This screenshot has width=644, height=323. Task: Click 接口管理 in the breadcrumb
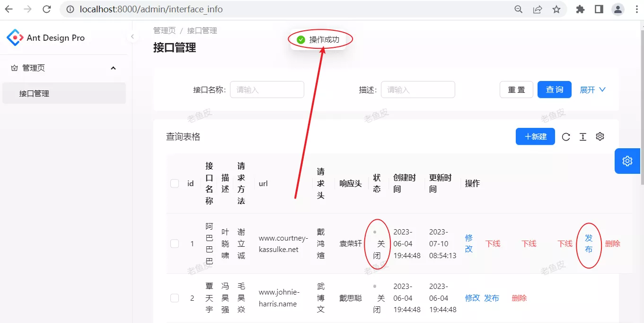(x=202, y=30)
